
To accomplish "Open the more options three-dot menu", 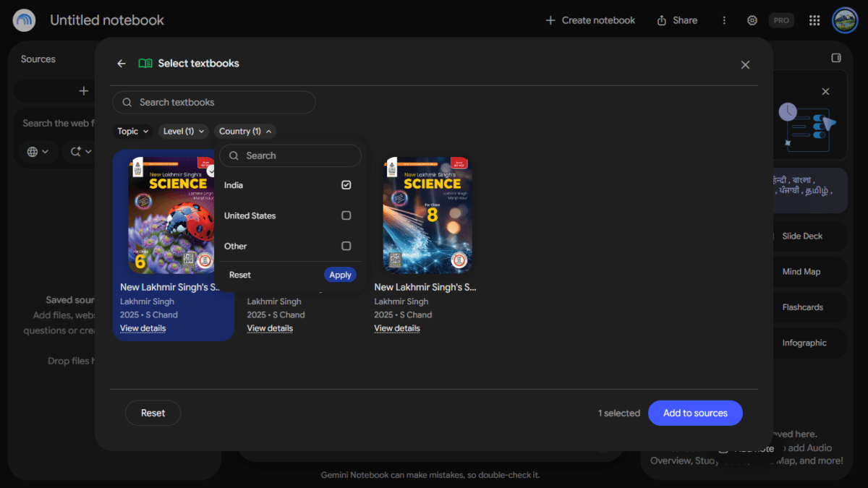I will [724, 20].
